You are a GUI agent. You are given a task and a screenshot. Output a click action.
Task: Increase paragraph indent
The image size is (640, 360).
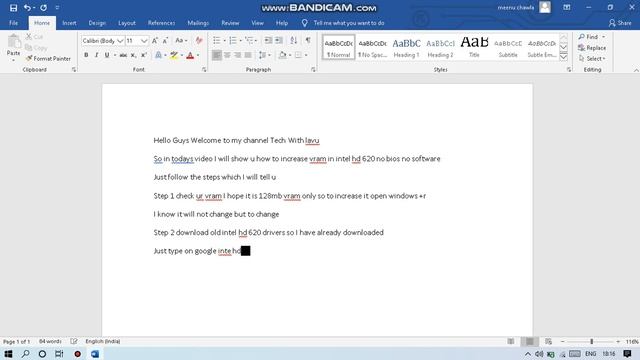coord(279,40)
